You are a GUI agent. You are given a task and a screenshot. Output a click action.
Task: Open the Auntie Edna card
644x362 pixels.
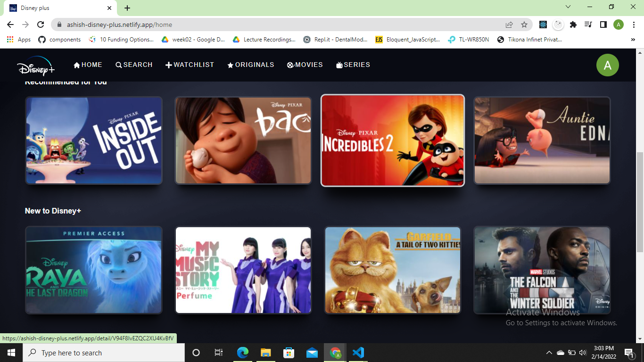(542, 140)
